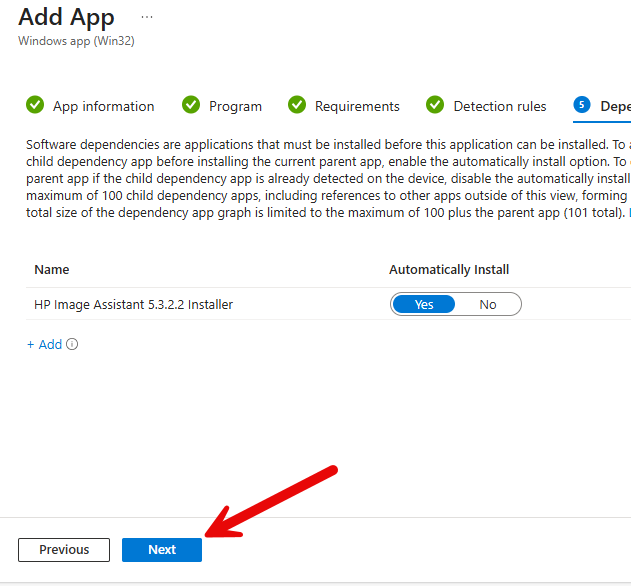
Task: Click the green checkmark beside Program
Action: (x=191, y=105)
